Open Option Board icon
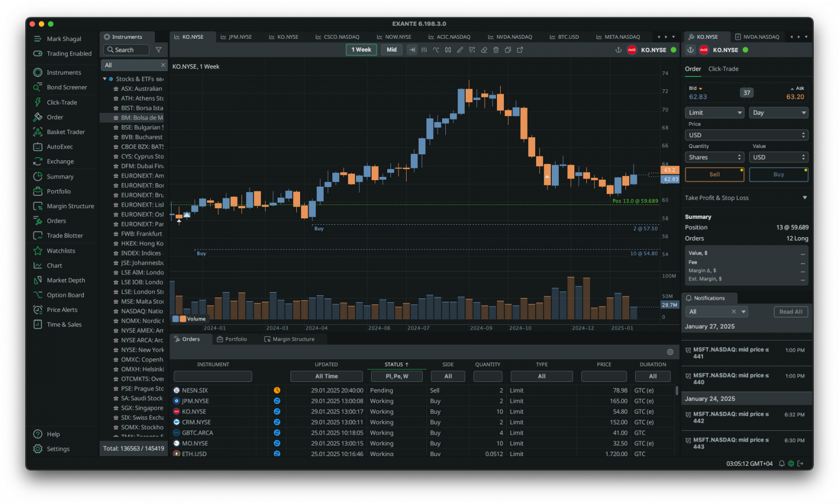 [x=38, y=295]
